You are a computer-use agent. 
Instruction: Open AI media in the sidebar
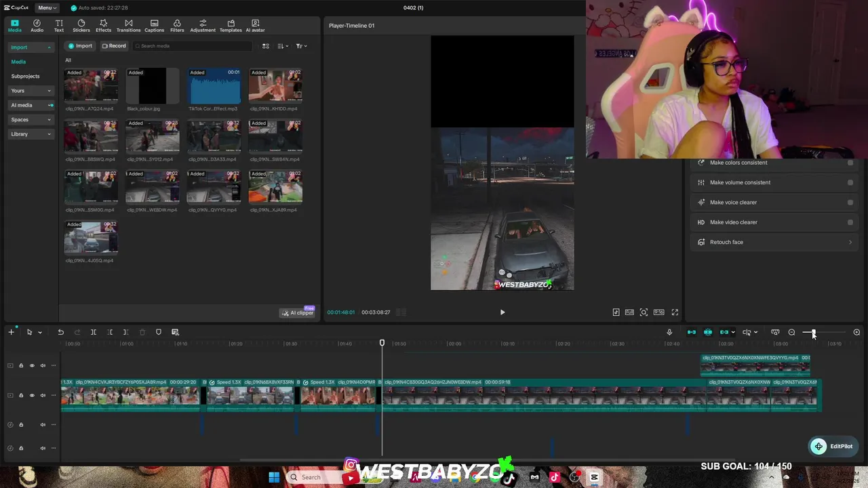point(31,105)
